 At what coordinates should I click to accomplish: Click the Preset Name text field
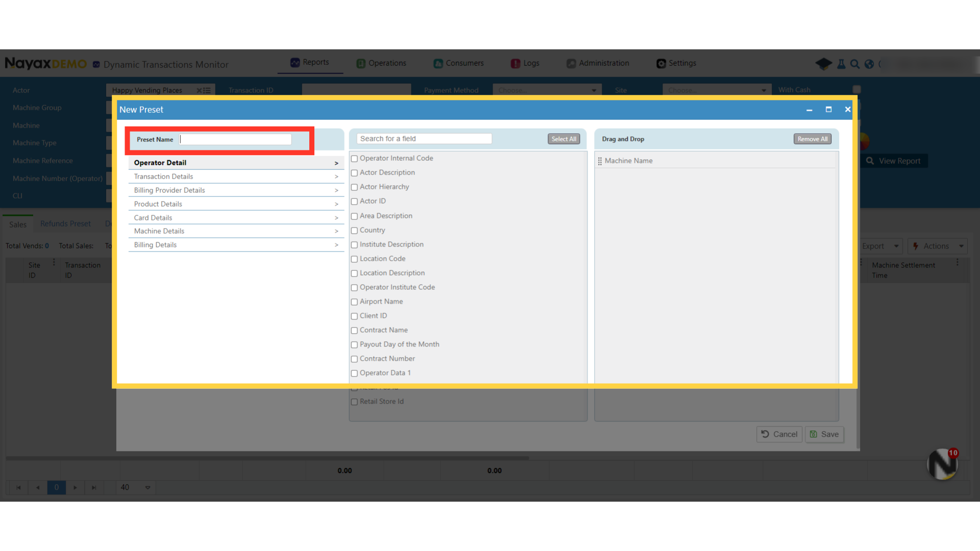coord(235,139)
